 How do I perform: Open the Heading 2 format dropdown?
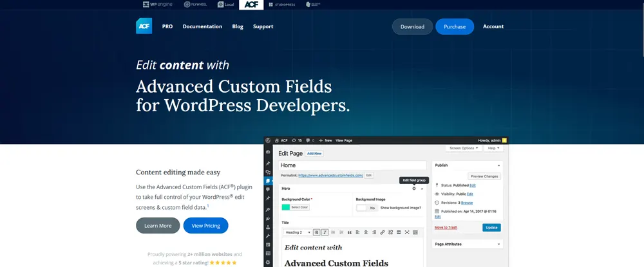pyautogui.click(x=298, y=232)
